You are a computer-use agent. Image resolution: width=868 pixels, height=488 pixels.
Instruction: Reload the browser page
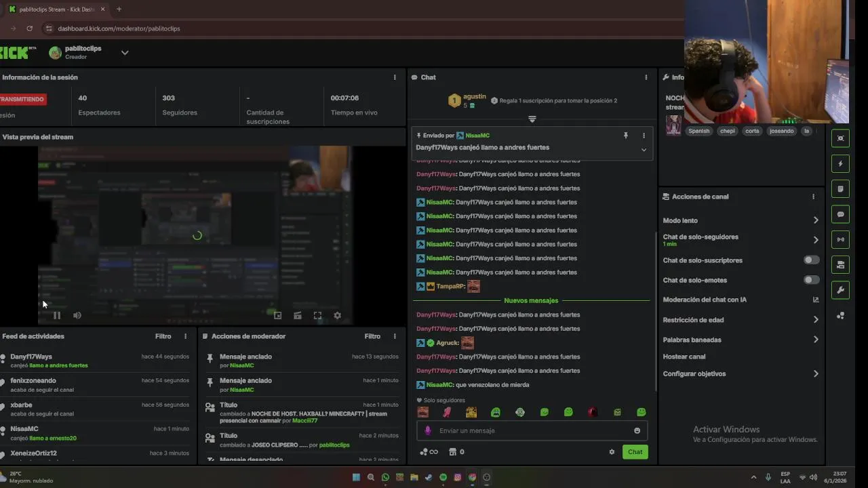(x=29, y=28)
